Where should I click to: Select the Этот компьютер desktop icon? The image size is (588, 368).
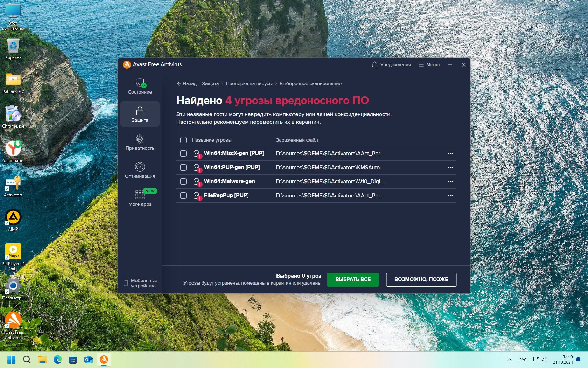13,17
